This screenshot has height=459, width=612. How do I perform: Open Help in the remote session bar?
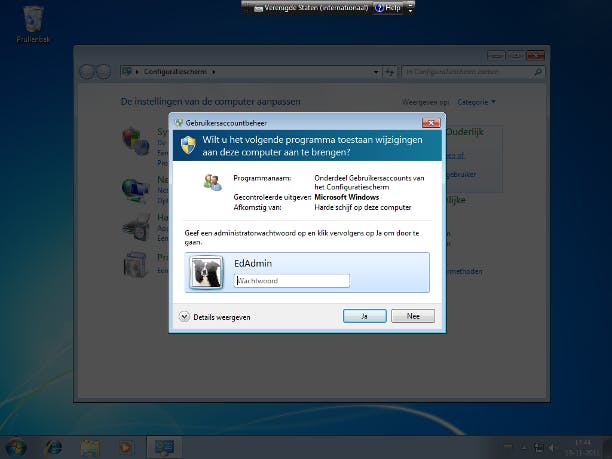(388, 7)
